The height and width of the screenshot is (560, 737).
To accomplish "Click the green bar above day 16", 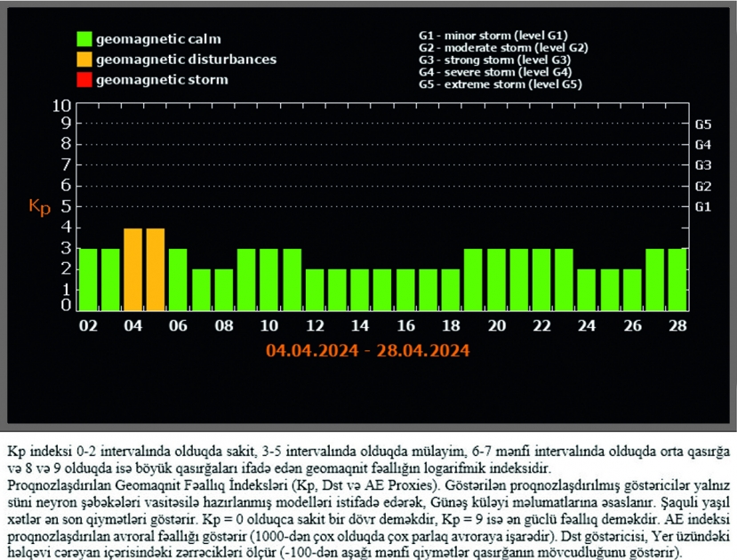I will click(405, 290).
